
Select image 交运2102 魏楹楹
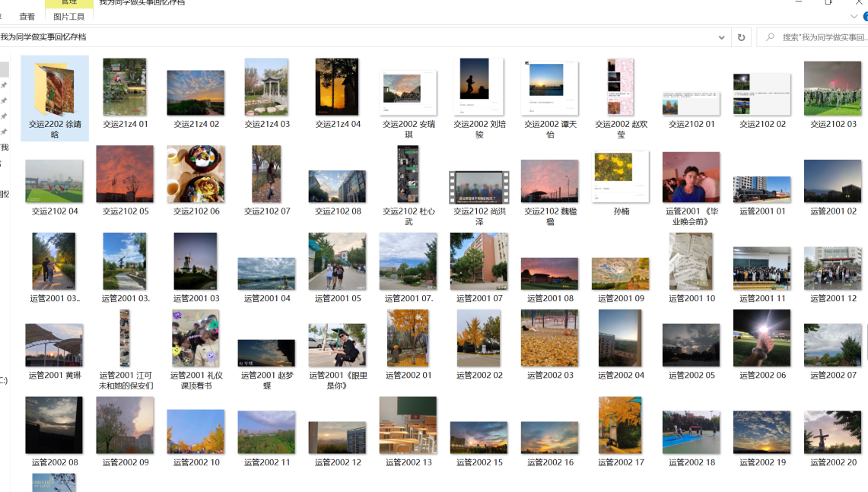coord(550,182)
